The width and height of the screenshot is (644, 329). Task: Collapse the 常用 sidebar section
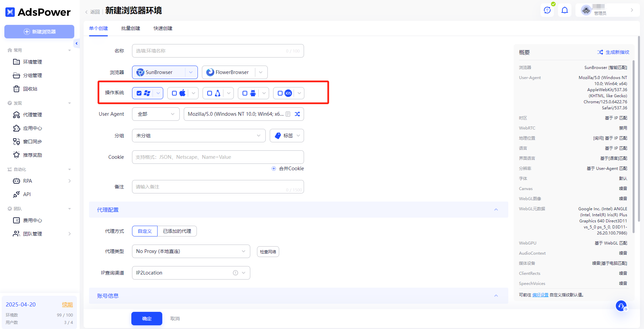(70, 50)
